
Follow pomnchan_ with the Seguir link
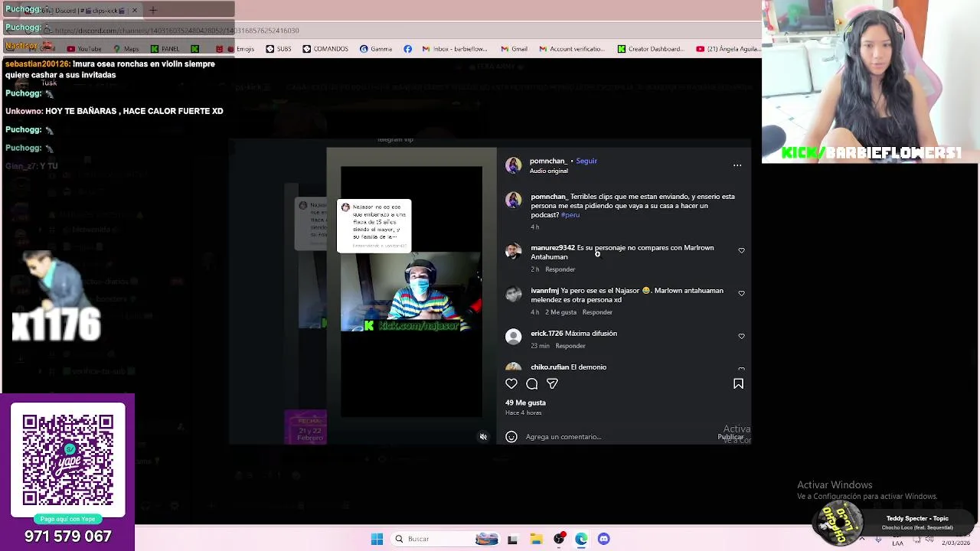586,161
